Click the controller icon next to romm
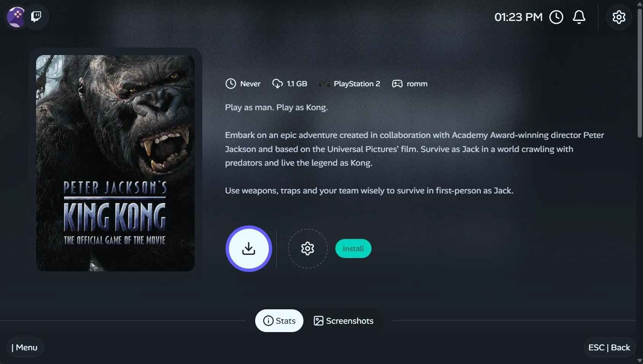Image resolution: width=643 pixels, height=364 pixels. tap(397, 84)
